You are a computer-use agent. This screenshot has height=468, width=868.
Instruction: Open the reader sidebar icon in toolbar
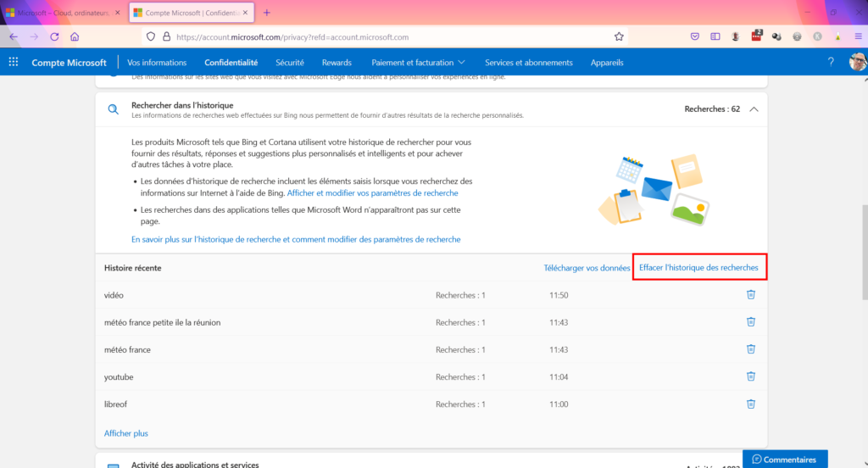(x=715, y=36)
